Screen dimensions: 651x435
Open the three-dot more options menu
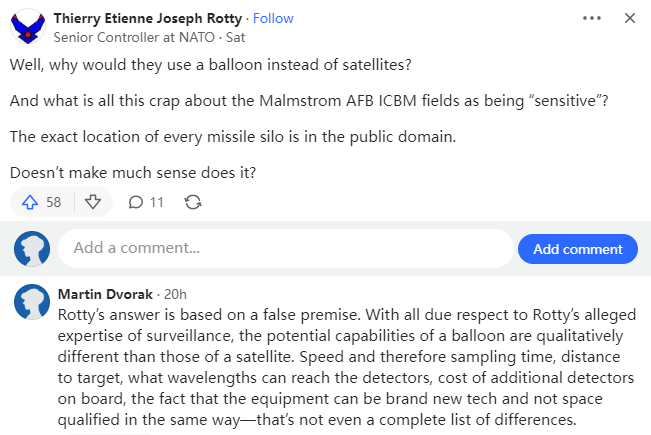pos(593,18)
